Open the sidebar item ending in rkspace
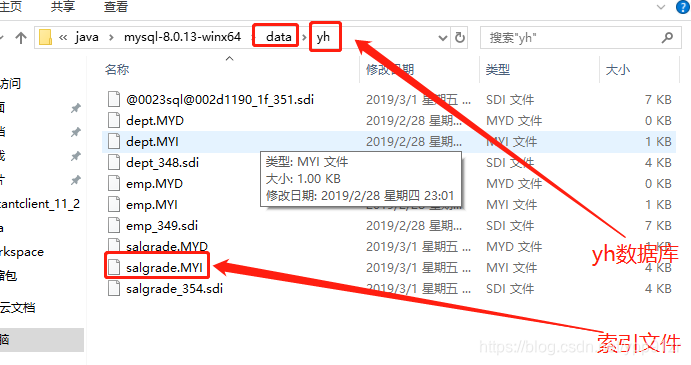Viewport: 691px width, 365px height. (x=22, y=252)
